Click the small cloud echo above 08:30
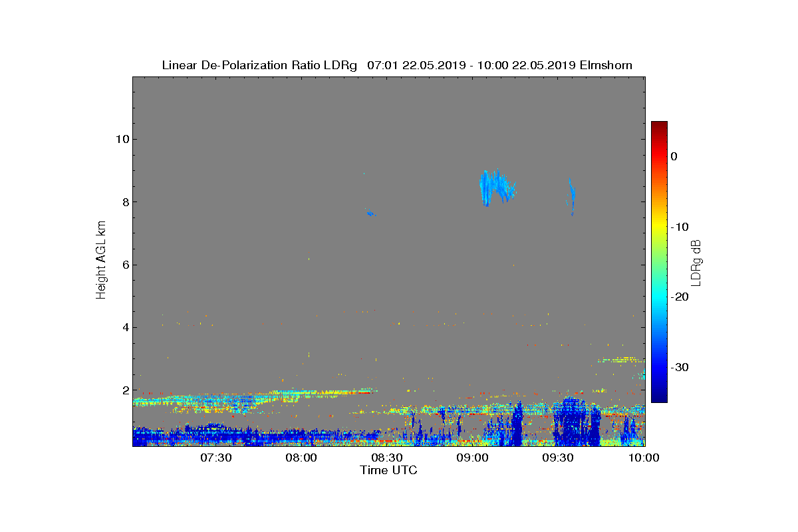This screenshot has width=798, height=532. coord(371,213)
